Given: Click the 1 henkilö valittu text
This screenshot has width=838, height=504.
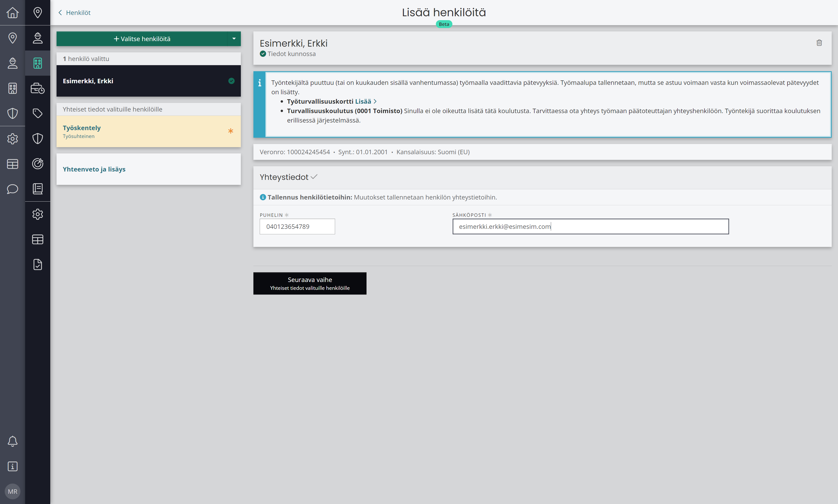Looking at the screenshot, I should pyautogui.click(x=86, y=59).
